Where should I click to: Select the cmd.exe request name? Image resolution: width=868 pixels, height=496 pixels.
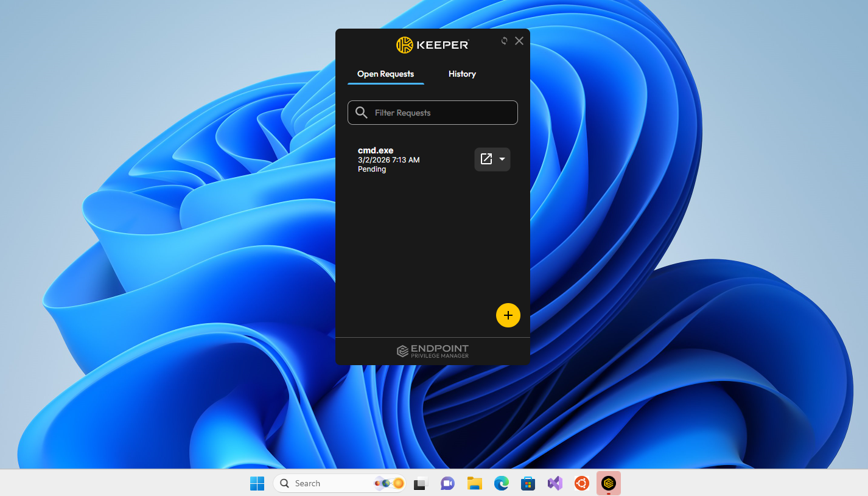(376, 150)
